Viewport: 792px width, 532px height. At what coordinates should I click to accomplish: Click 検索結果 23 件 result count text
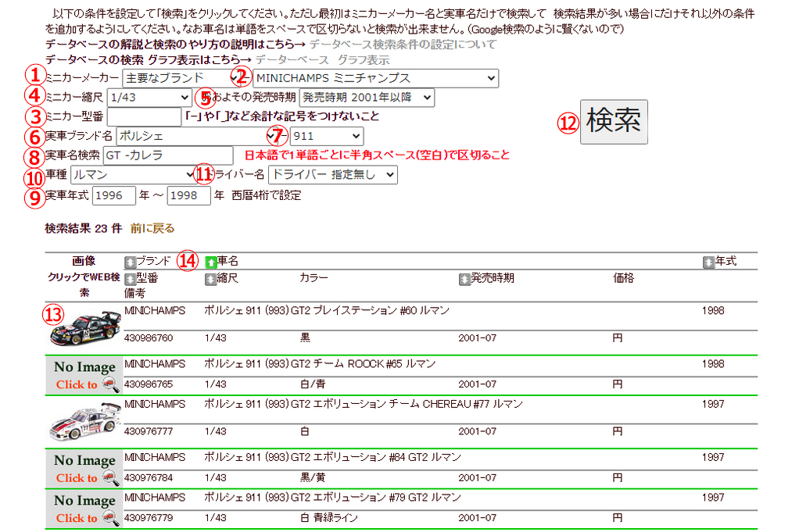[x=84, y=229]
